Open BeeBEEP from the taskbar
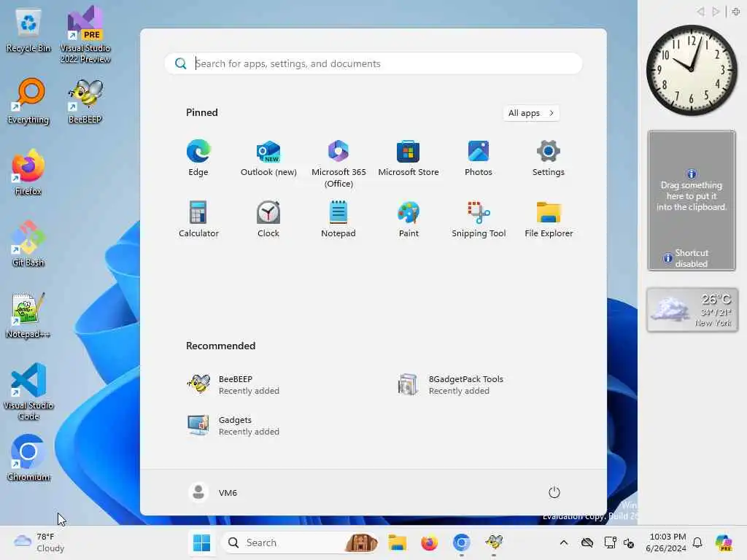Viewport: 747px width, 560px height. (x=494, y=542)
